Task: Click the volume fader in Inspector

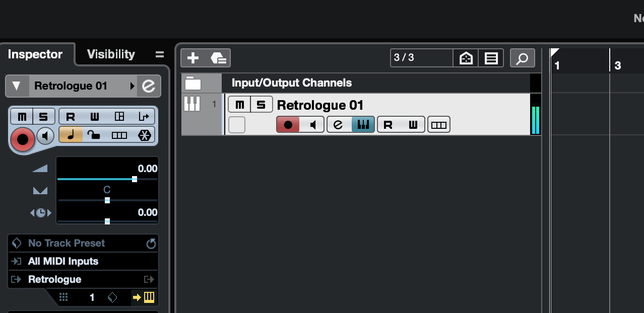Action: pos(107,179)
